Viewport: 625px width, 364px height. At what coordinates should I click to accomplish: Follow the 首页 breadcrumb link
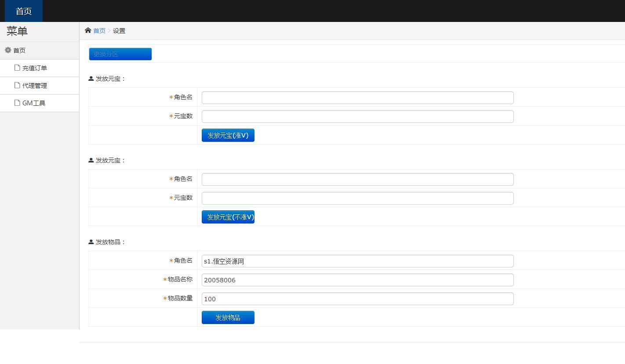[99, 31]
